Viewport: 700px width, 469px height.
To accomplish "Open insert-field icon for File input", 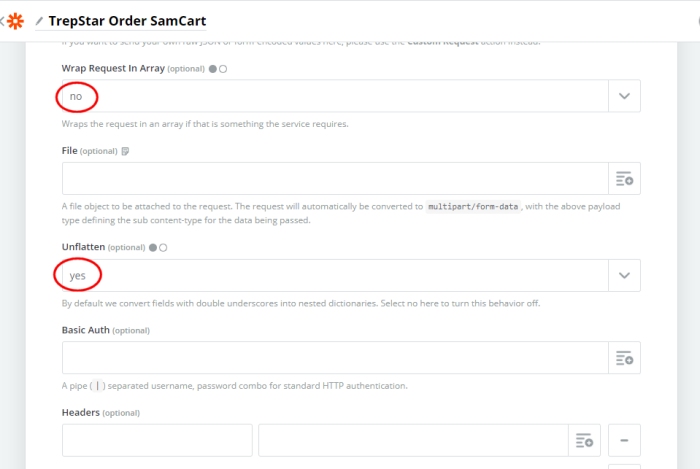I will [x=624, y=178].
